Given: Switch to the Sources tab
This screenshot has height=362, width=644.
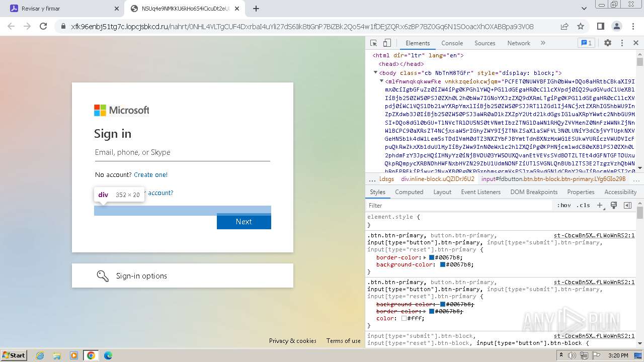Looking at the screenshot, I should coord(485,43).
